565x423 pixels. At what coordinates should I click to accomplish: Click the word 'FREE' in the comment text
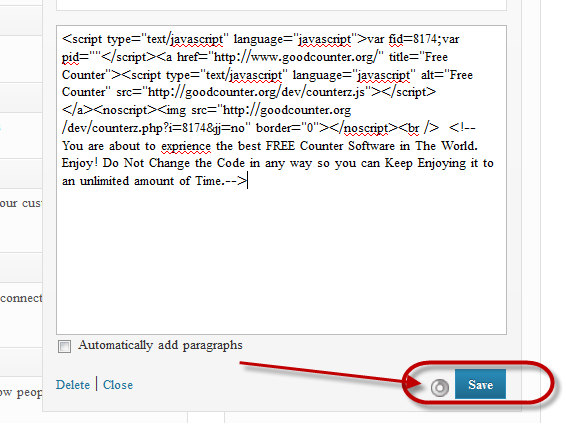[280, 146]
